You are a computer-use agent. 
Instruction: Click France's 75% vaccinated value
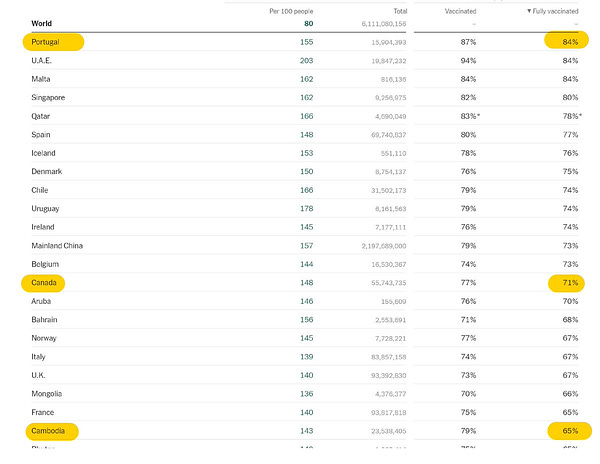pos(468,412)
